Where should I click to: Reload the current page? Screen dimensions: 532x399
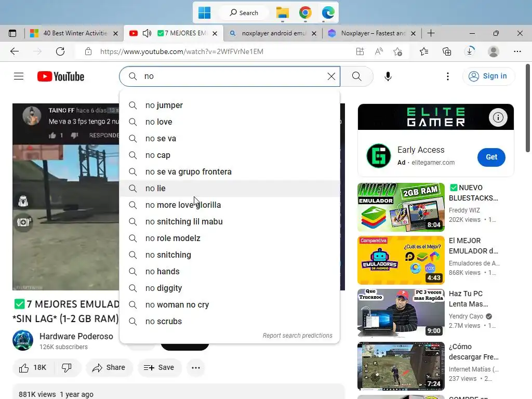point(60,51)
